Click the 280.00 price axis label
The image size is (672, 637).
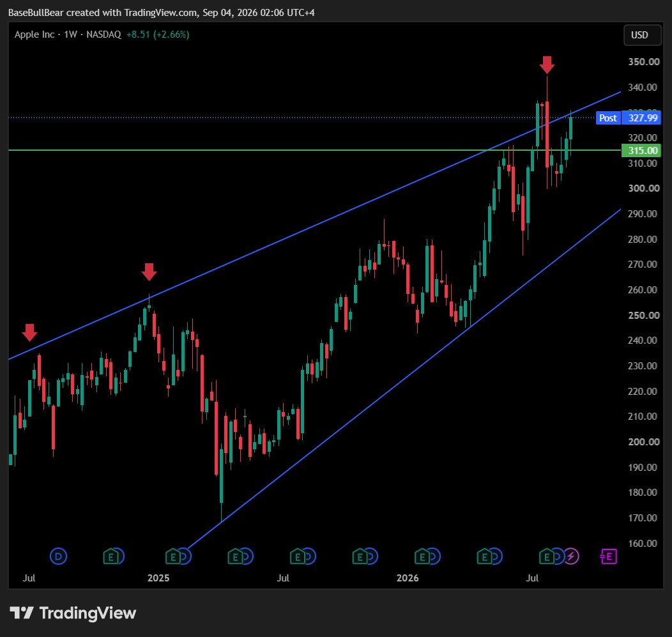(643, 239)
